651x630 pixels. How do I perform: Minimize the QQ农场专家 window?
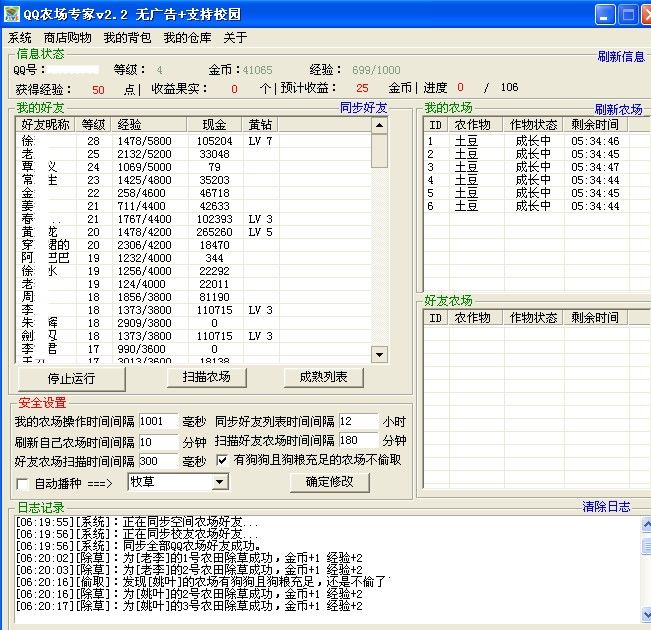tap(605, 15)
